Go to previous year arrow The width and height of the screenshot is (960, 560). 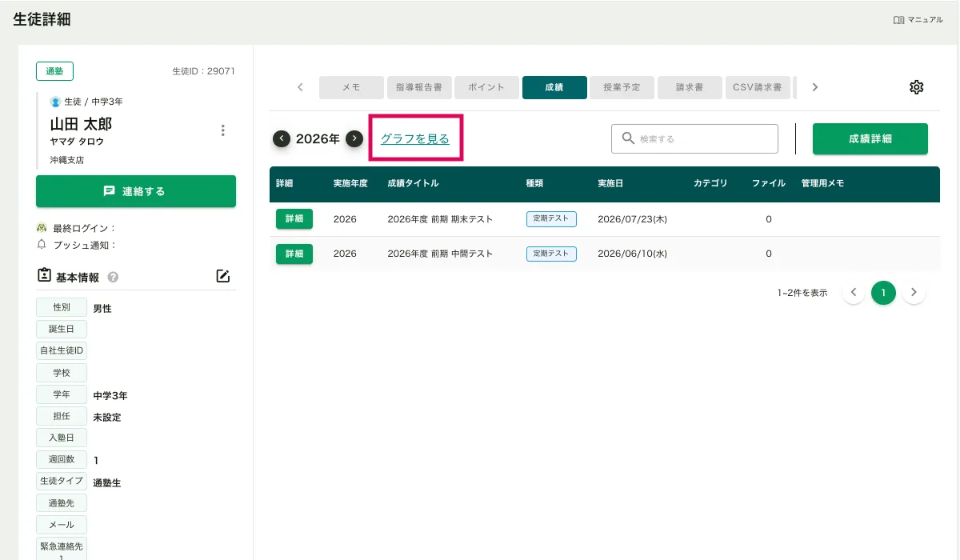coord(282,138)
